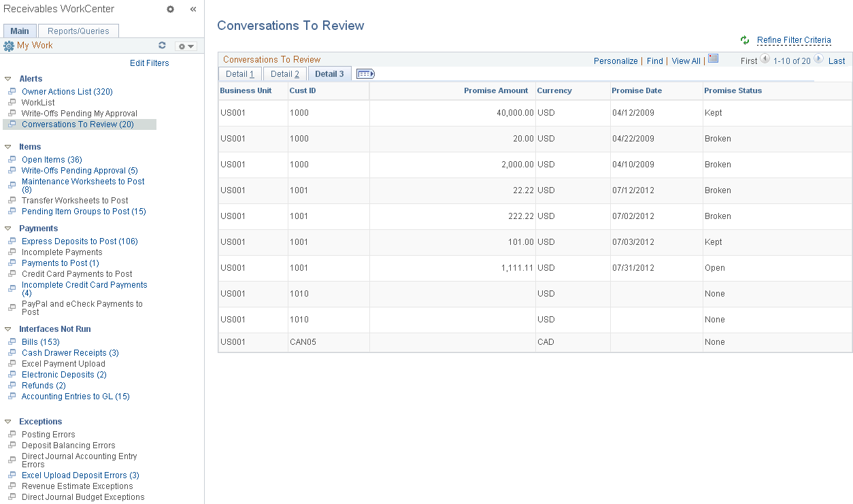Click Find in the grid header
This screenshot has height=504, width=853.
pyautogui.click(x=655, y=61)
